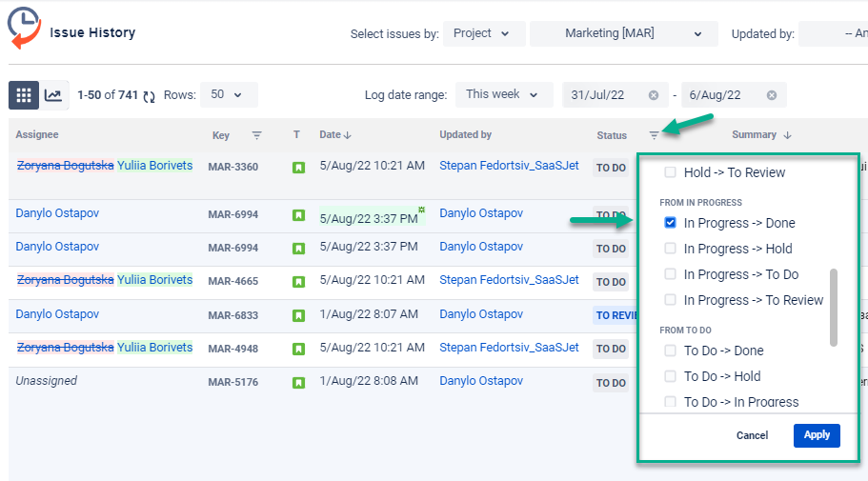
Task: Click the 1/Aug/22 8:08 AM date cell
Action: point(369,381)
